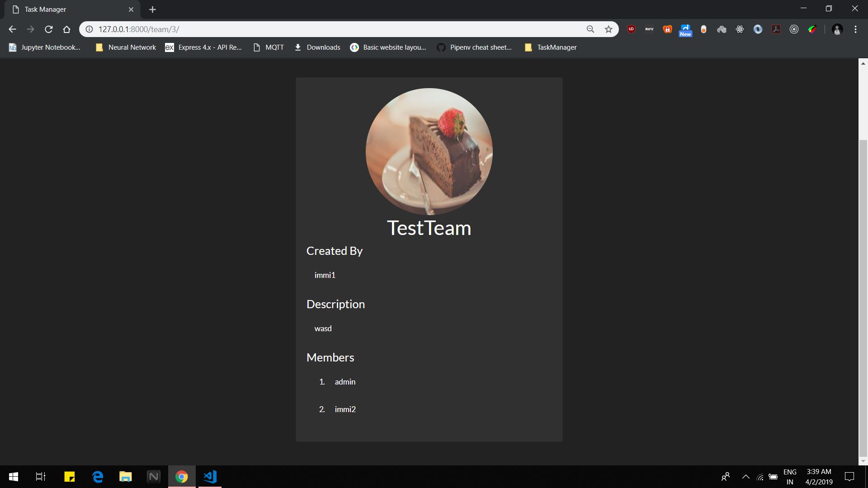Open the extension marked New

[x=685, y=30]
